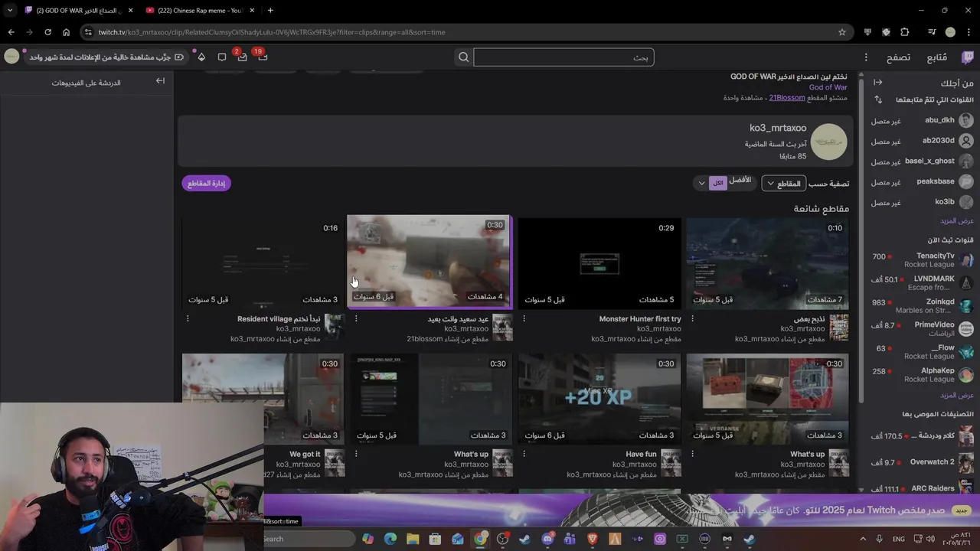Open a new browser tab
The image size is (980, 551).
[270, 10]
